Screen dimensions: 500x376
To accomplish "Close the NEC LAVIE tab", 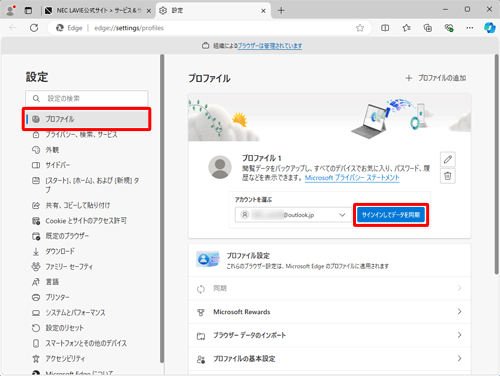I will coord(149,11).
